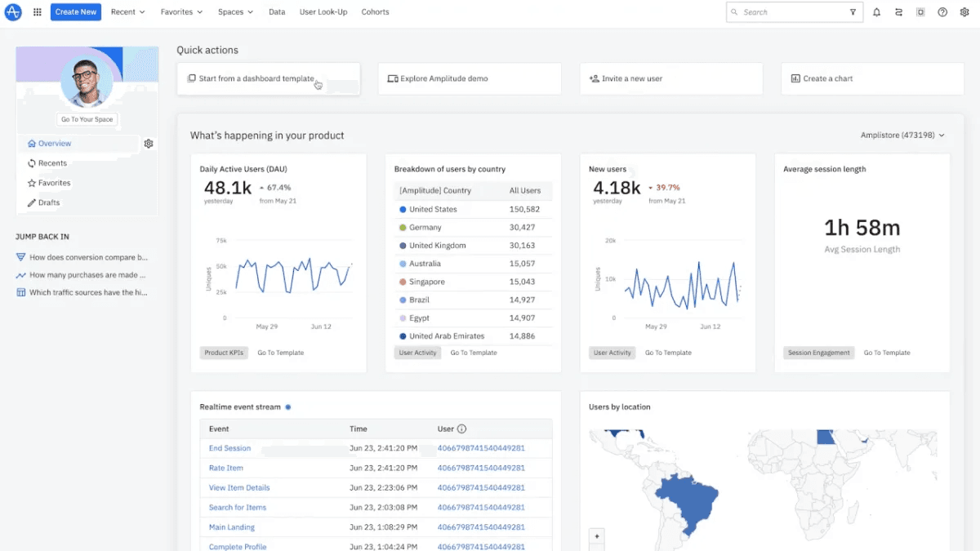Open the notifications bell
The image size is (980, 551).
click(x=876, y=12)
